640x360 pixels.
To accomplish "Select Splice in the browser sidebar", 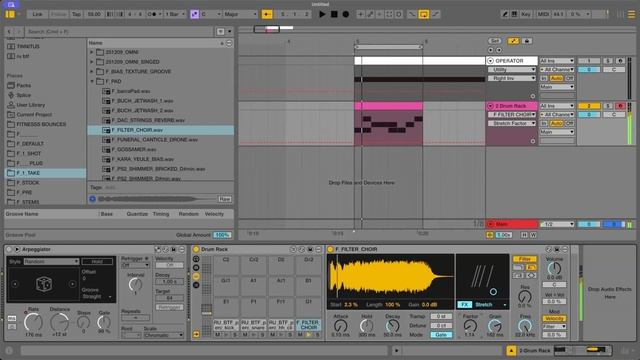I will (24, 95).
